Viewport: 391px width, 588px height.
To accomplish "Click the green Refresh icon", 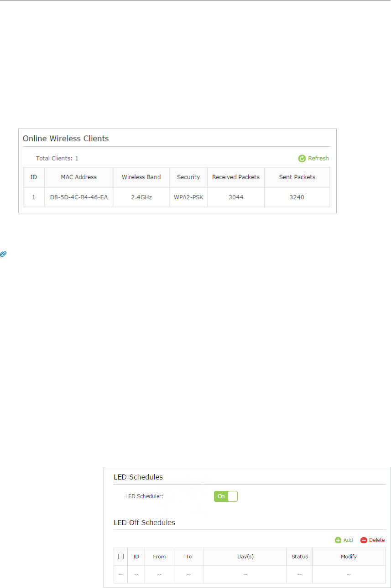I will coord(302,159).
